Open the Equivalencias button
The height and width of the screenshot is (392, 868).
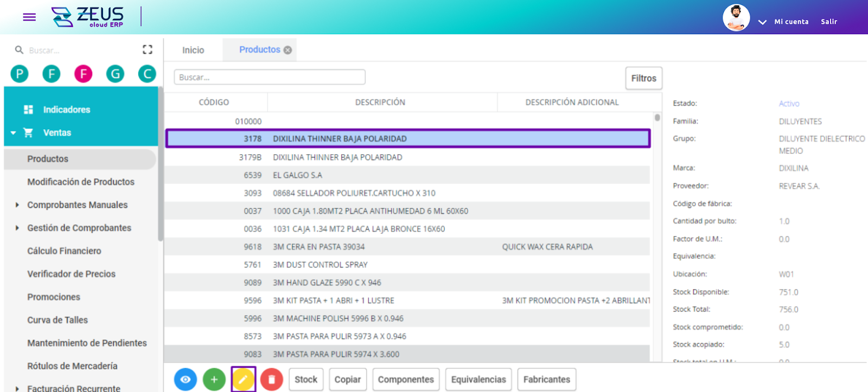pos(478,380)
